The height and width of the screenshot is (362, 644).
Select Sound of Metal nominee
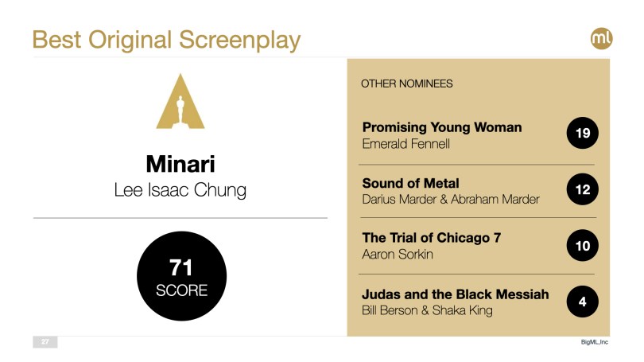tap(410, 183)
